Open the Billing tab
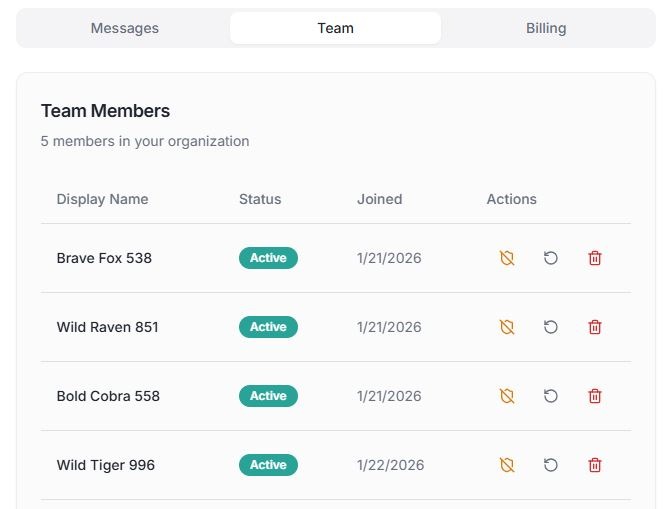The image size is (670, 509). click(x=546, y=28)
